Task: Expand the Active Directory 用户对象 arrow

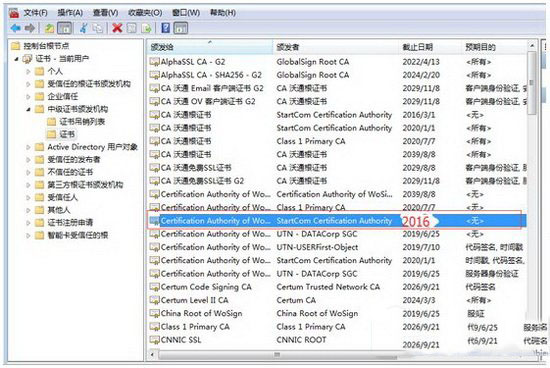Action: pos(28,147)
